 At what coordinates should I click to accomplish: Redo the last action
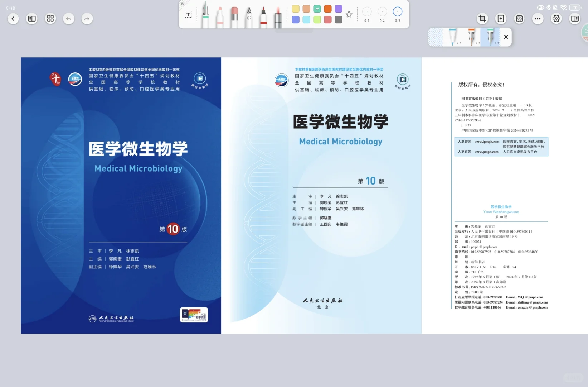click(x=87, y=19)
